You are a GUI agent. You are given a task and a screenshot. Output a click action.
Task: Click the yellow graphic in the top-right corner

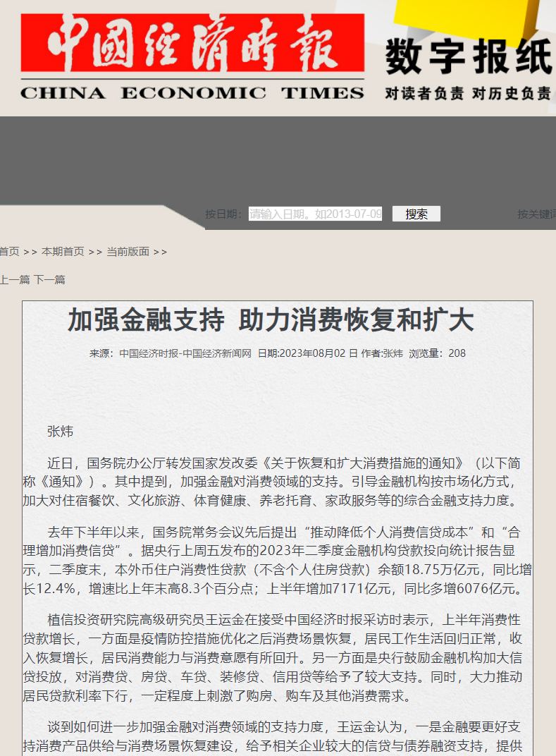click(479, 18)
